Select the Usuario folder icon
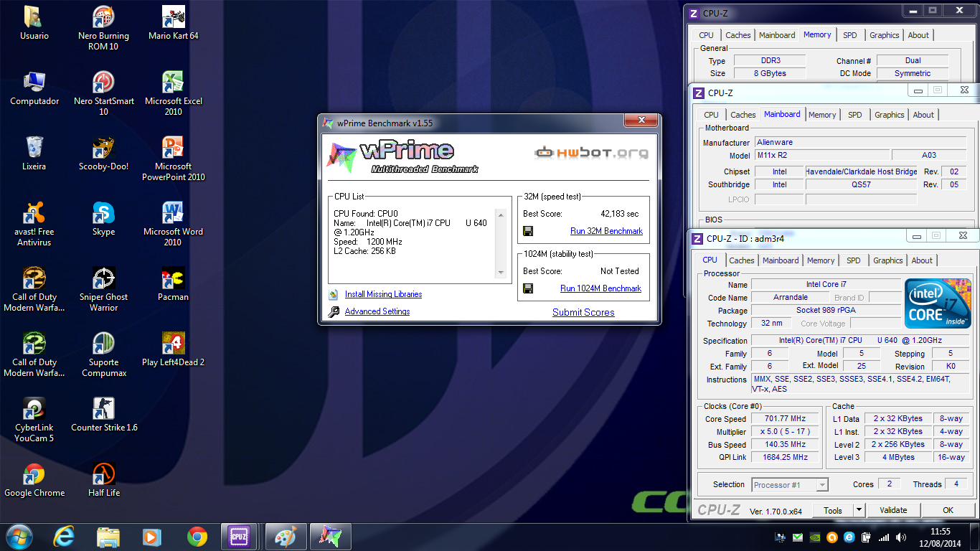Screen dimensions: 980x551 pyautogui.click(x=34, y=23)
